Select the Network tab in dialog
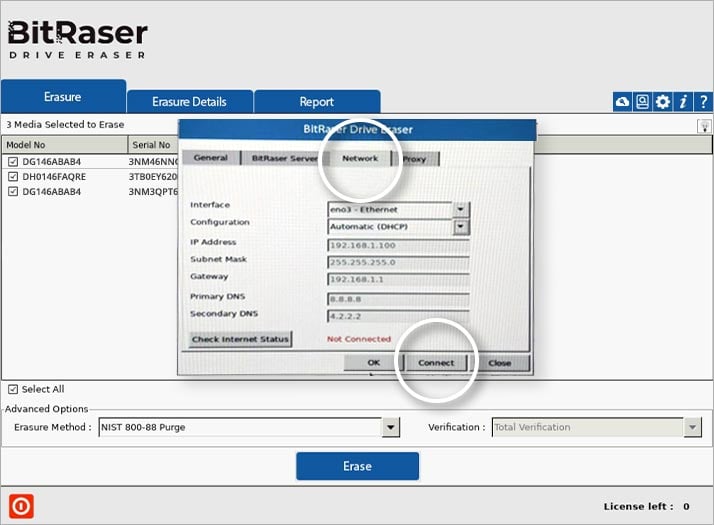Viewport: 714px width, 525px height. (x=360, y=158)
